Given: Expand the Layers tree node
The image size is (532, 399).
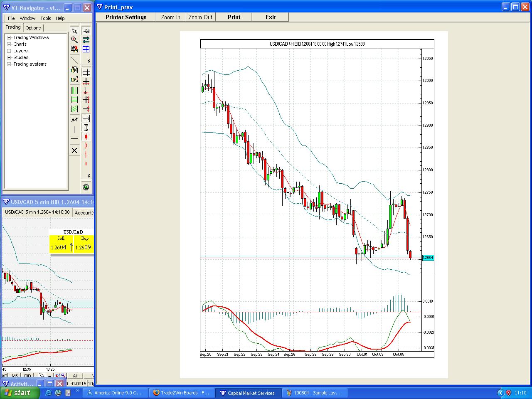Looking at the screenshot, I should click(x=9, y=51).
